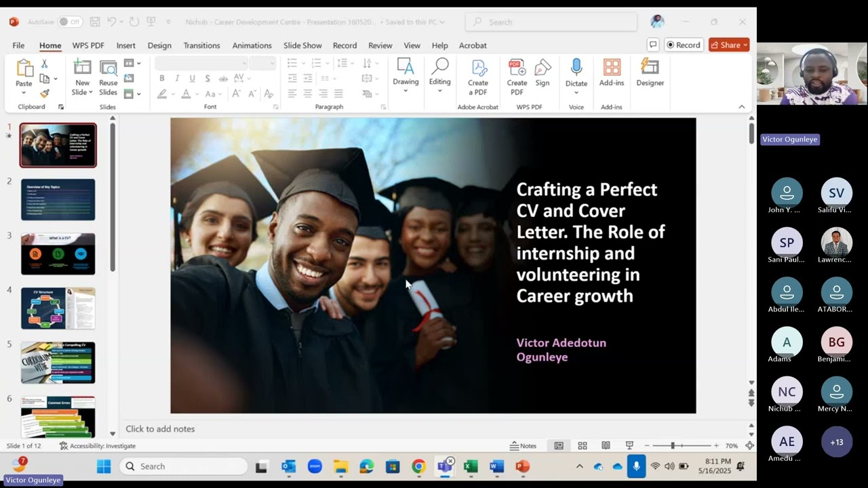This screenshot has height=488, width=868.
Task: Toggle Normal view button in status bar
Action: click(x=559, y=445)
